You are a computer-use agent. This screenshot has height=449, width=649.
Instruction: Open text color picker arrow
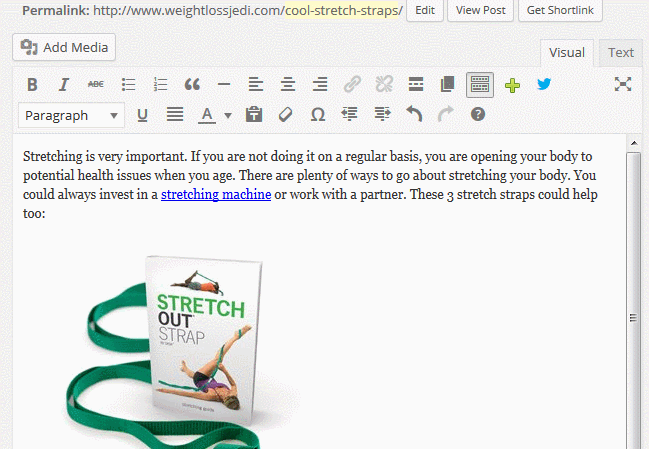[x=228, y=115]
